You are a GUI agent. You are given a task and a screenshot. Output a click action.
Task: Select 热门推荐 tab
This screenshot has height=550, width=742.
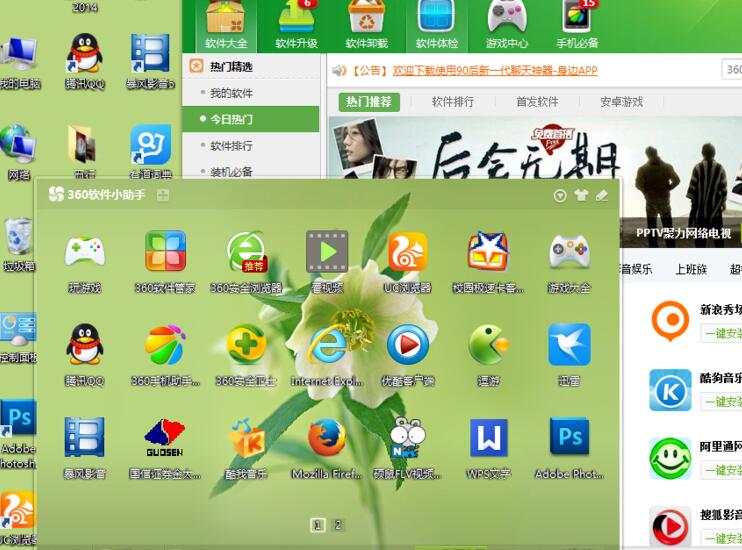click(369, 102)
